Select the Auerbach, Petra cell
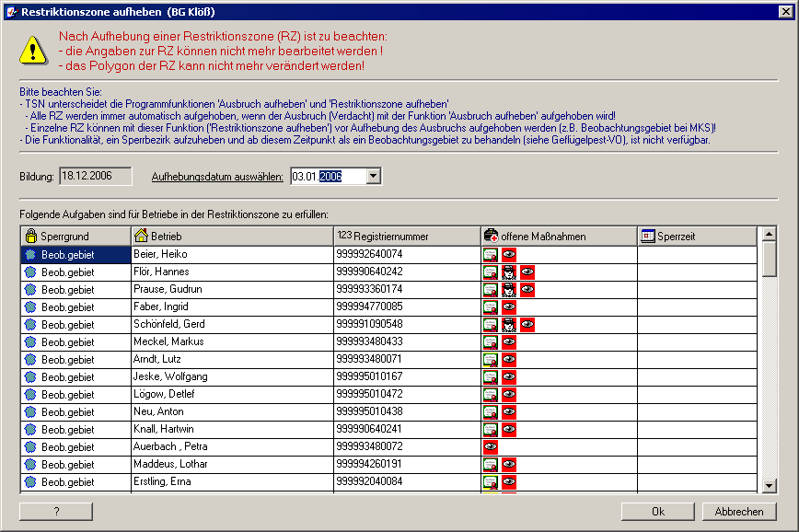Image resolution: width=799 pixels, height=532 pixels. click(232, 447)
